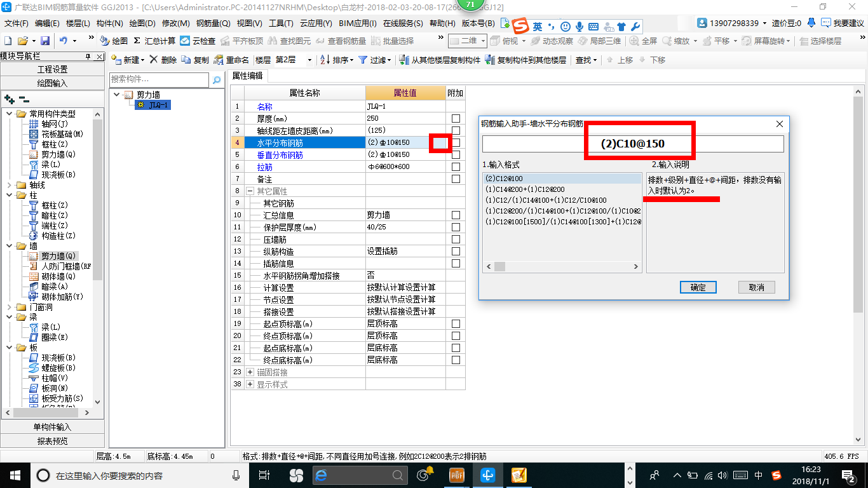Click the Windows Start button
868x488 pixels.
point(15,475)
